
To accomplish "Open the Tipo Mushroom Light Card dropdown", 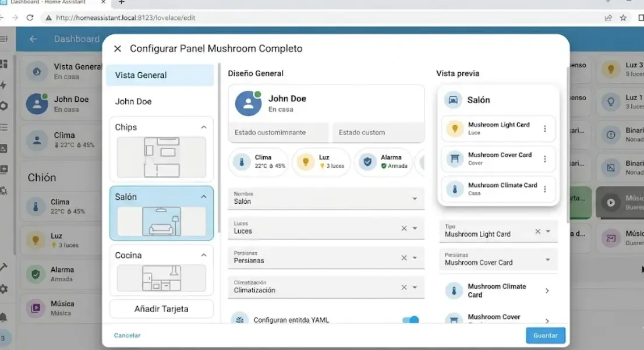I will tap(548, 231).
